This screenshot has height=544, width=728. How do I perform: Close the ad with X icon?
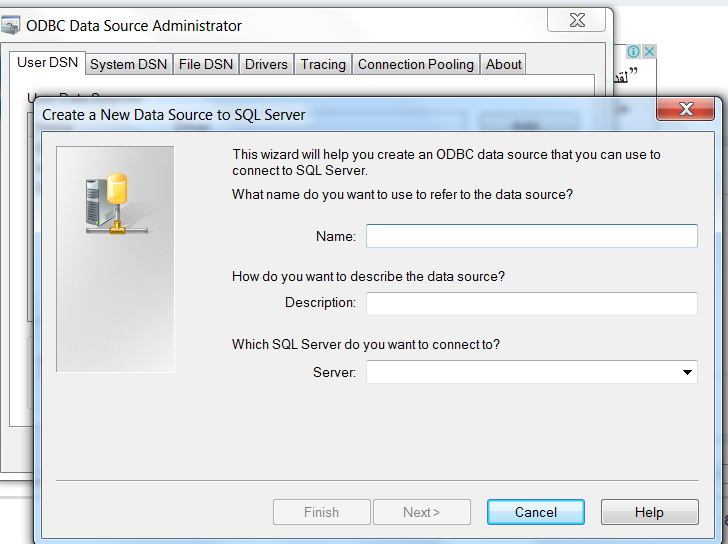tap(649, 52)
